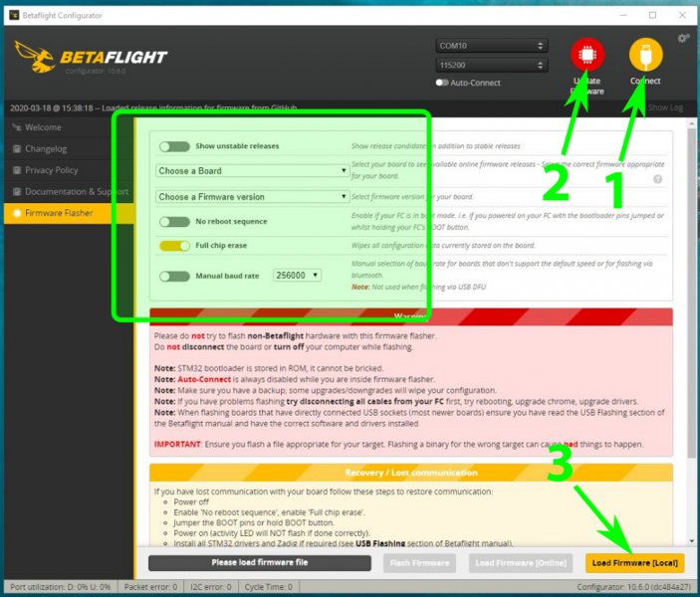Open the settings gear in the header
The image size is (700, 597).
click(683, 39)
